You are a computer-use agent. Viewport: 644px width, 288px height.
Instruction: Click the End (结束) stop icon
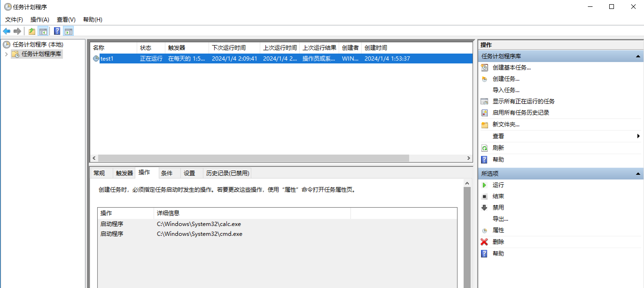coord(484,196)
